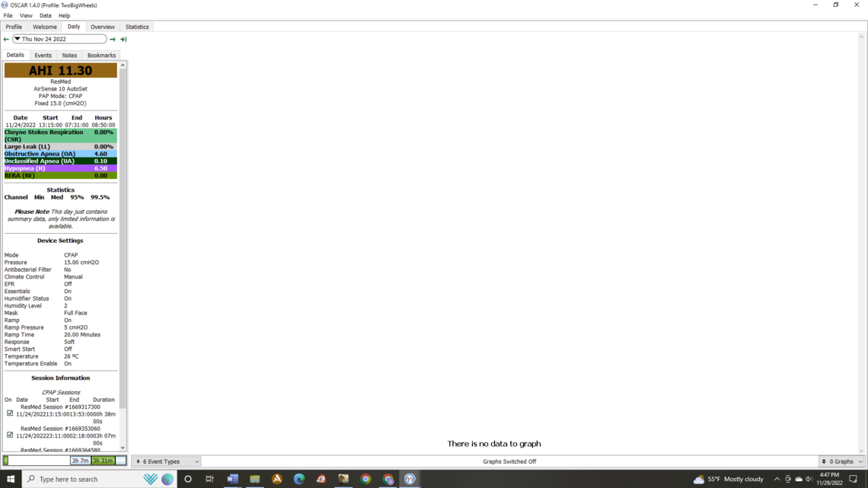Screen dimensions: 868x488
Task: Click the Full Face mask value
Action: (75, 313)
